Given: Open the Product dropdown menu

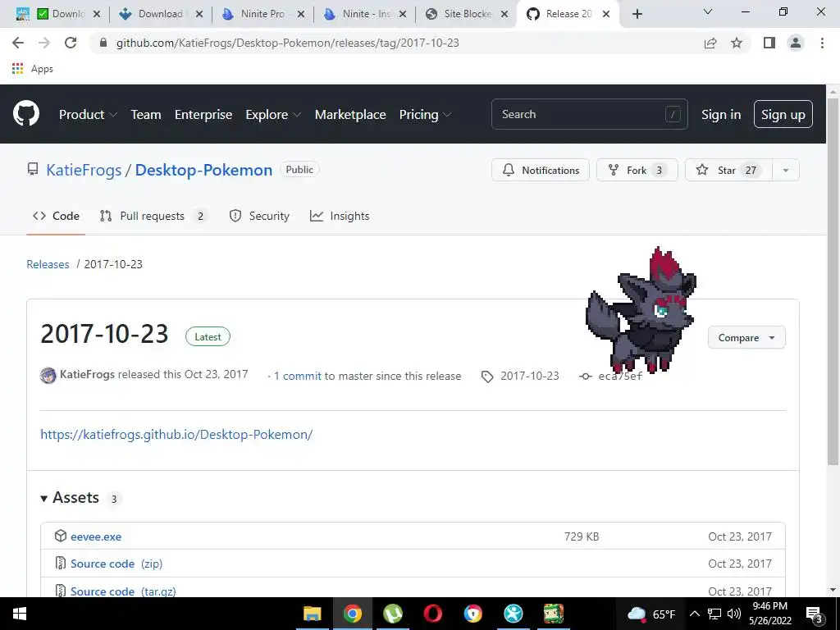Looking at the screenshot, I should 88,114.
